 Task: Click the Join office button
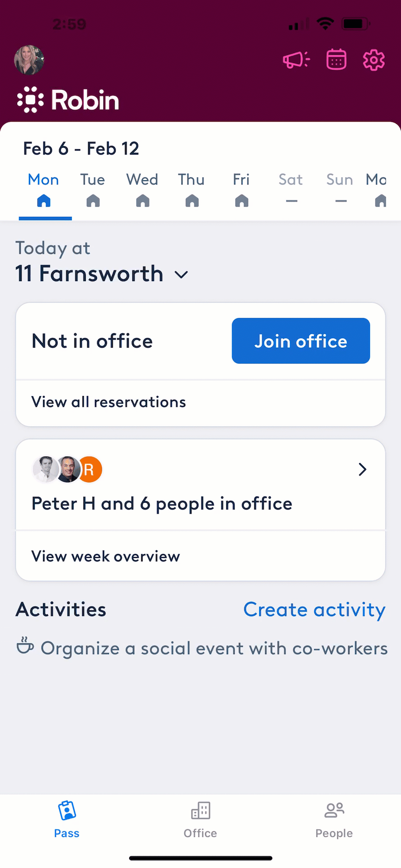[301, 341]
